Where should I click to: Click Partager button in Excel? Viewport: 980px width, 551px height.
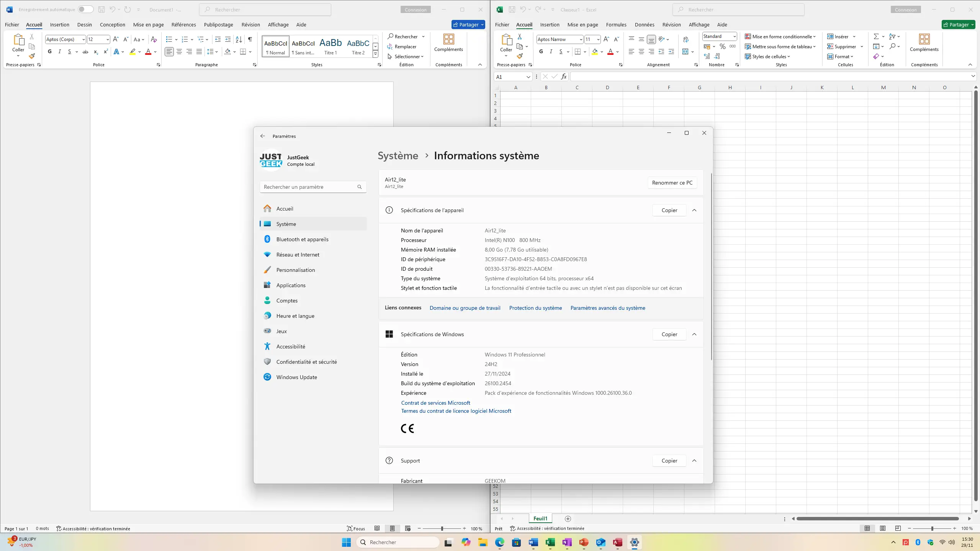(x=958, y=25)
